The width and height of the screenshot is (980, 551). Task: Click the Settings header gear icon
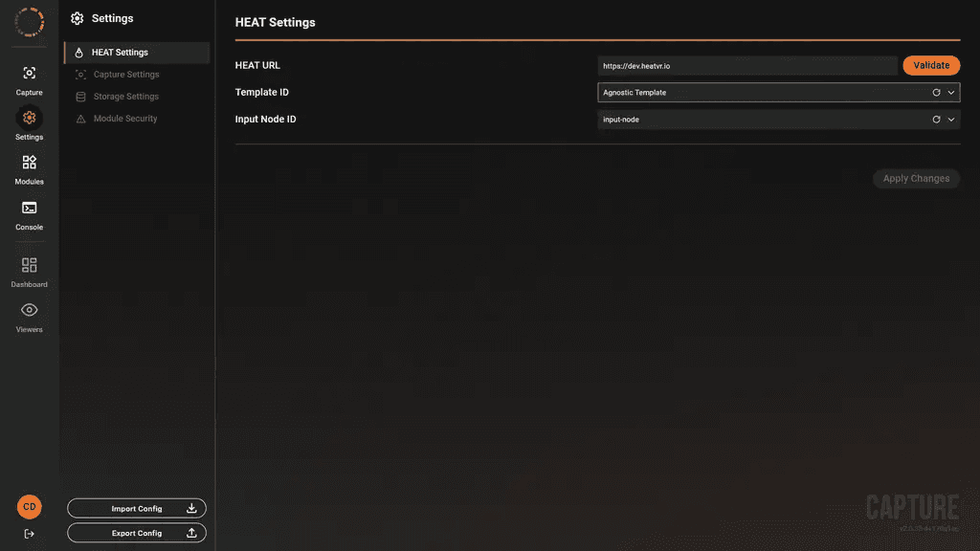point(77,19)
